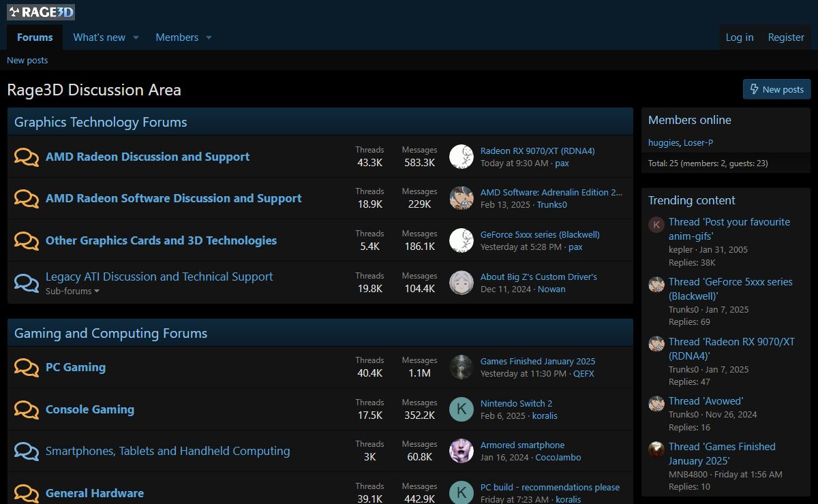
Task: Click forum icon beside AMD Radeon Discussion and Support
Action: pos(27,157)
